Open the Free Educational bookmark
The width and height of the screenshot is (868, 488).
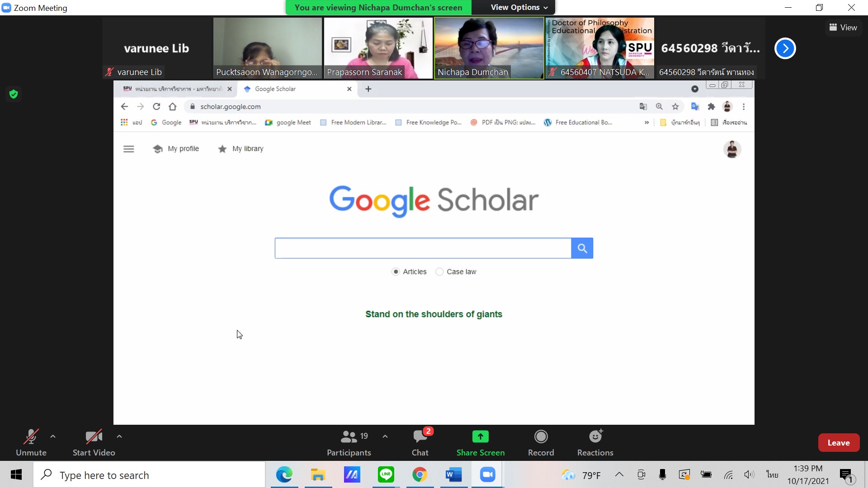(x=578, y=122)
